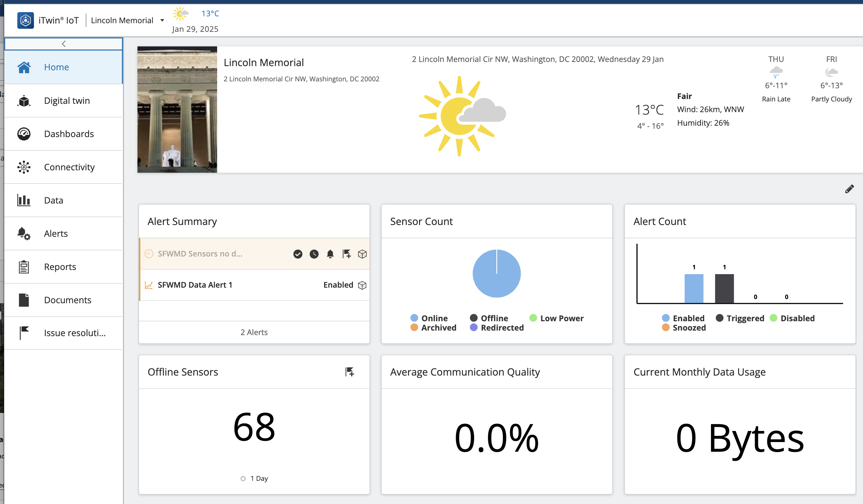This screenshot has width=863, height=504.
Task: Click the flag-plus icon in Offline Sensors card
Action: click(349, 372)
